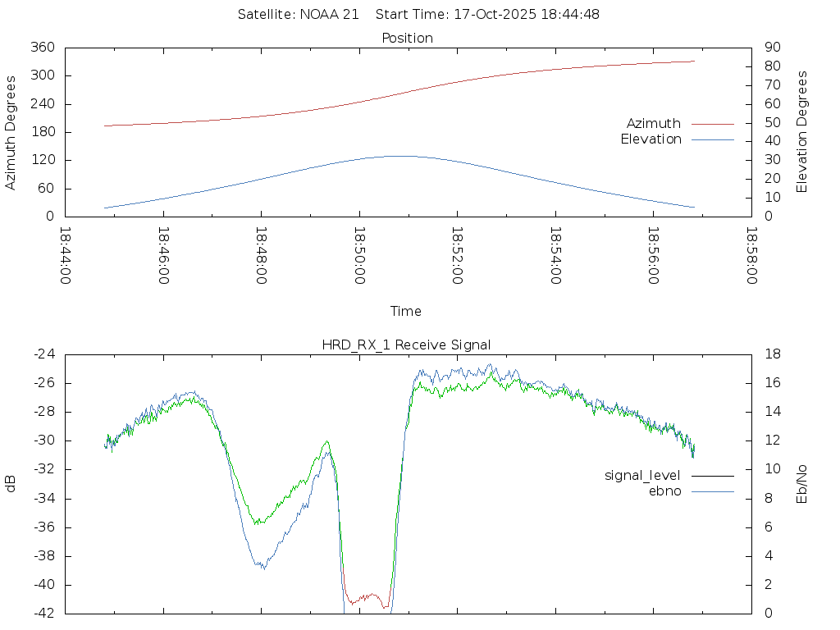Click the Azimuth legend label

click(x=653, y=124)
